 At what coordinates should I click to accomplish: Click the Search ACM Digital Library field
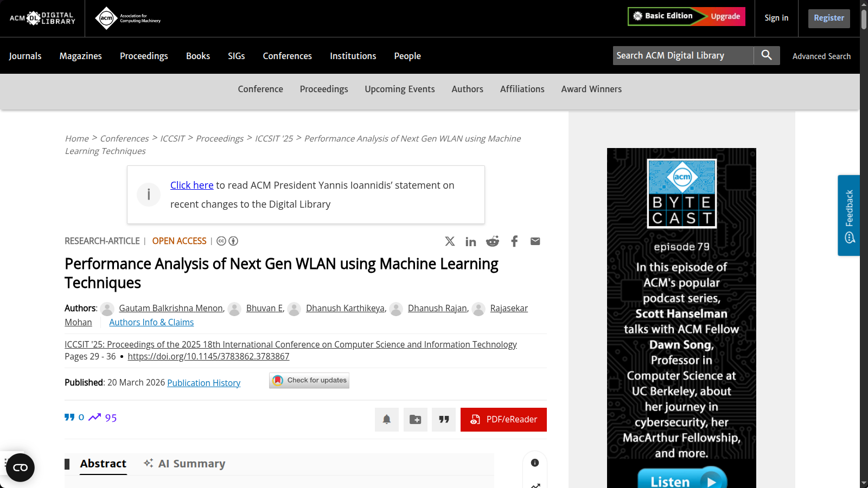tap(682, 55)
